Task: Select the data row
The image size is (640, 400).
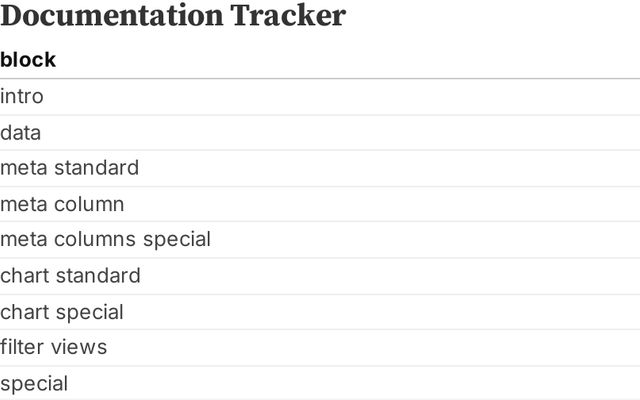Action: [x=21, y=132]
